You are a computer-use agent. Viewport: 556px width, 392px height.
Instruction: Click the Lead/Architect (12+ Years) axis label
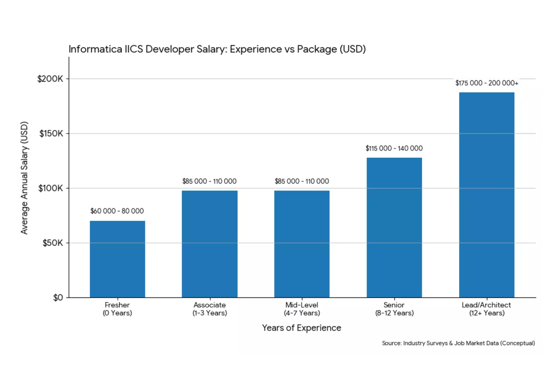pos(486,309)
